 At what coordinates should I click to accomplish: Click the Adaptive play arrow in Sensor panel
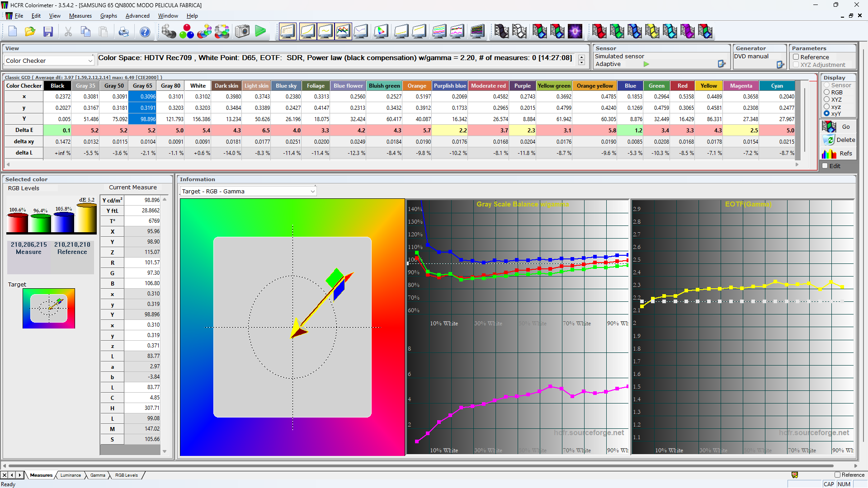tap(646, 64)
